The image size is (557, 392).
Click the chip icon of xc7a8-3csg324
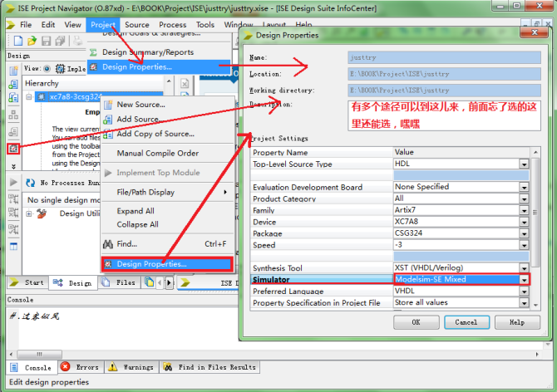[x=42, y=97]
